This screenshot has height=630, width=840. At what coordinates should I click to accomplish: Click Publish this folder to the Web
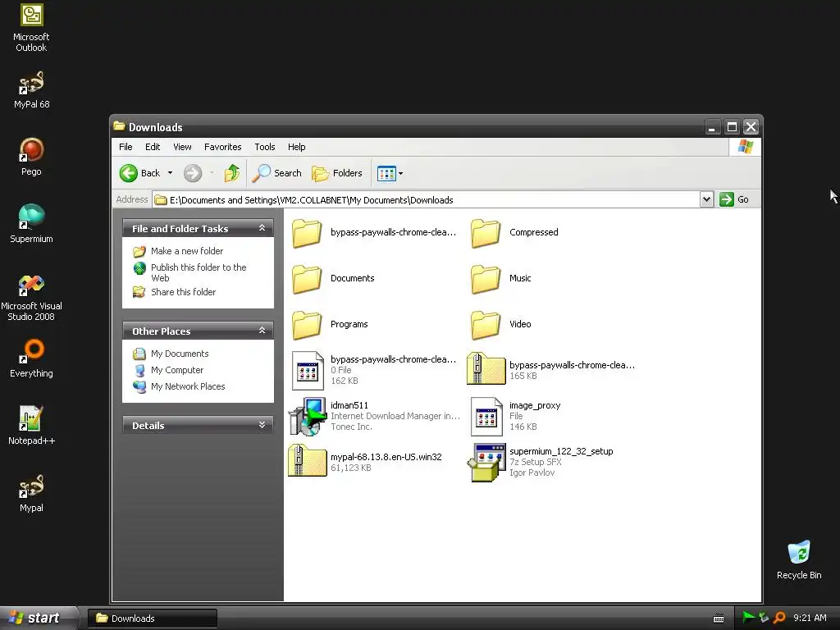tap(199, 272)
